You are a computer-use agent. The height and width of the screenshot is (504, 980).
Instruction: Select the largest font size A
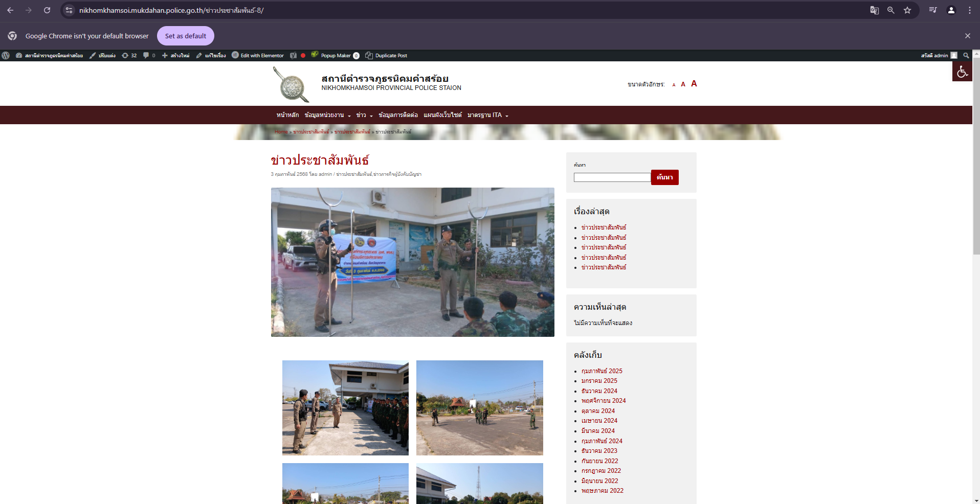pyautogui.click(x=694, y=84)
